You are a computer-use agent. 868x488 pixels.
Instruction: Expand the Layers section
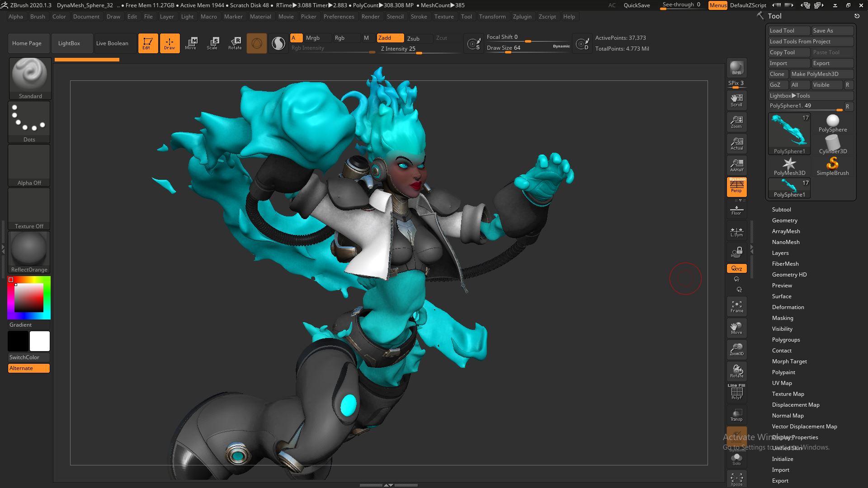[x=780, y=253]
